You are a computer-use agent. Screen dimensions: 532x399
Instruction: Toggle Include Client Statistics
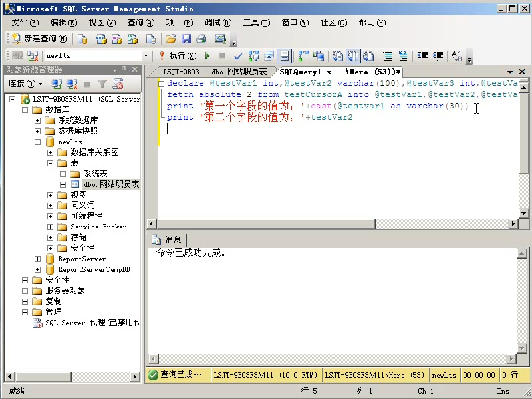pyautogui.click(x=319, y=56)
